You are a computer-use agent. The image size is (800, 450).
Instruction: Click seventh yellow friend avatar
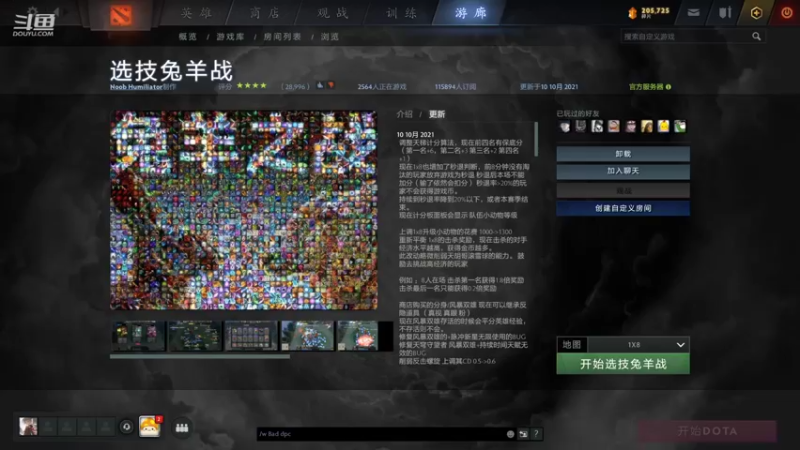point(663,126)
